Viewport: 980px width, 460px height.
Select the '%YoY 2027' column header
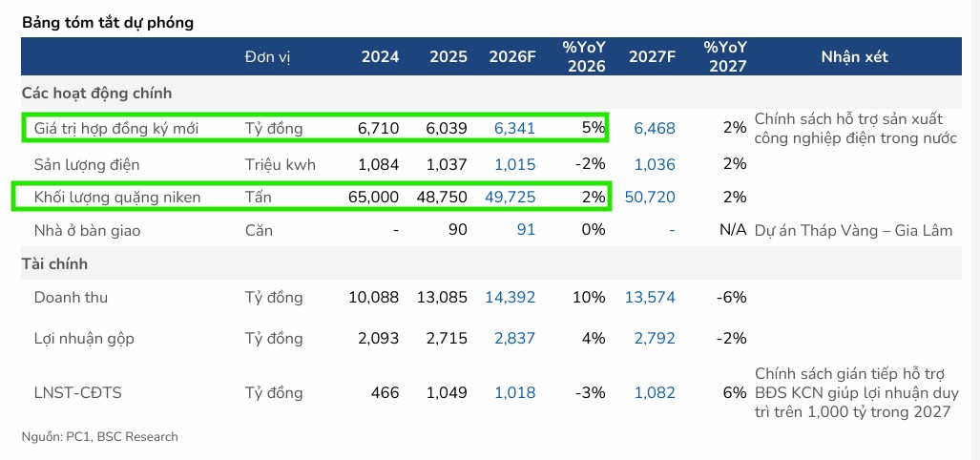(724, 57)
